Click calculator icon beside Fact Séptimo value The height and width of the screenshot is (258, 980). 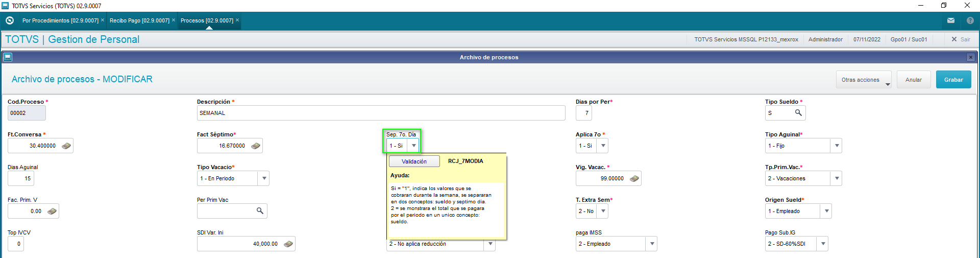click(256, 146)
